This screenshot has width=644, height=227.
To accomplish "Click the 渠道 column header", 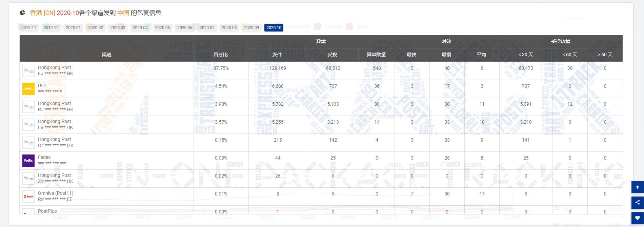I will pos(106,55).
